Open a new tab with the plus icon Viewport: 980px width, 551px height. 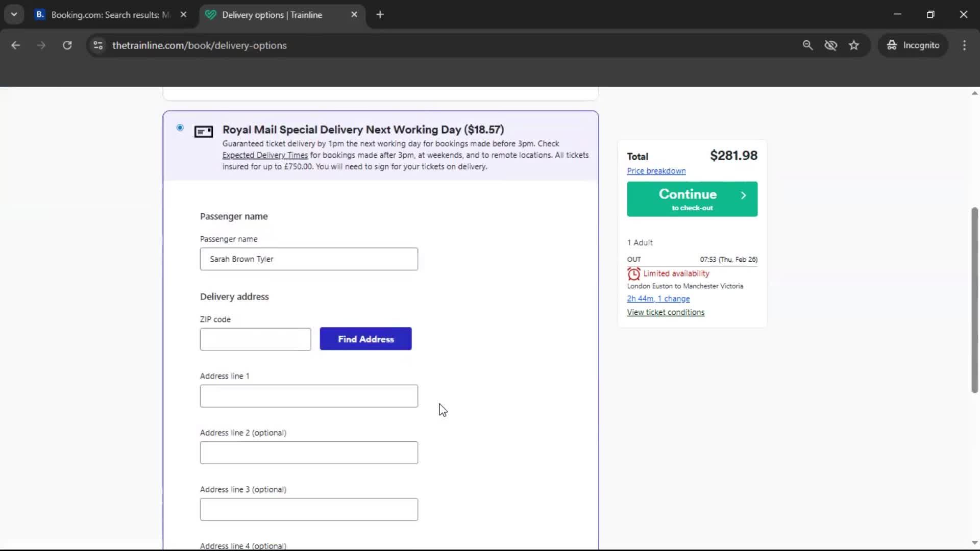(x=380, y=14)
